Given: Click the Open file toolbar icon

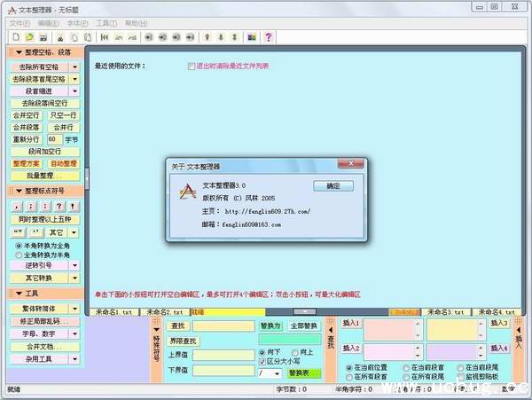Looking at the screenshot, I should tap(27, 37).
